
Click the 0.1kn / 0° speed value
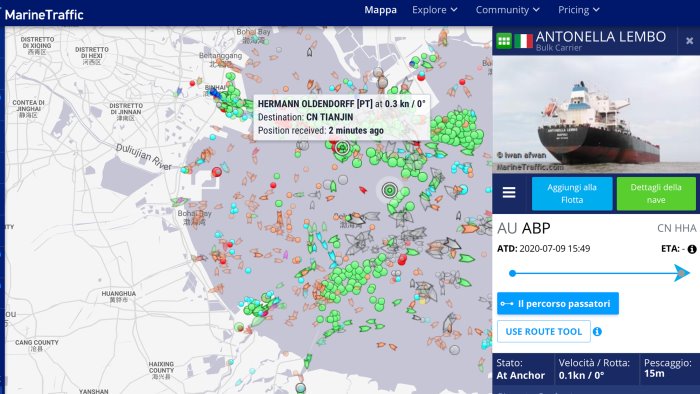[581, 376]
